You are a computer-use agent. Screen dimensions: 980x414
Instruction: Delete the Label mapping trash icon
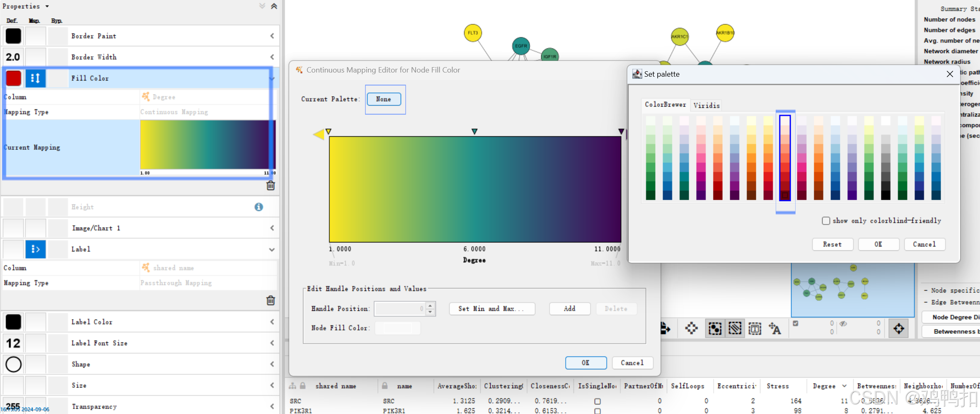pos(271,300)
